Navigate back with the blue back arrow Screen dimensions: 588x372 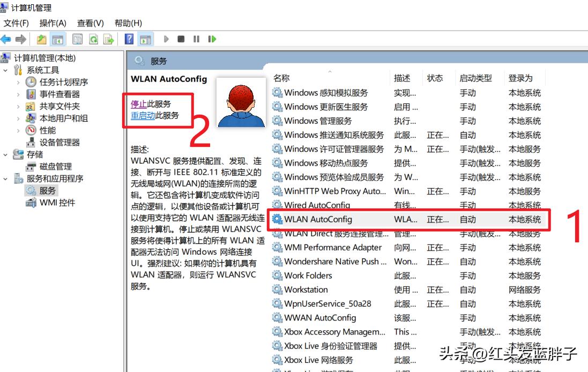[5, 39]
